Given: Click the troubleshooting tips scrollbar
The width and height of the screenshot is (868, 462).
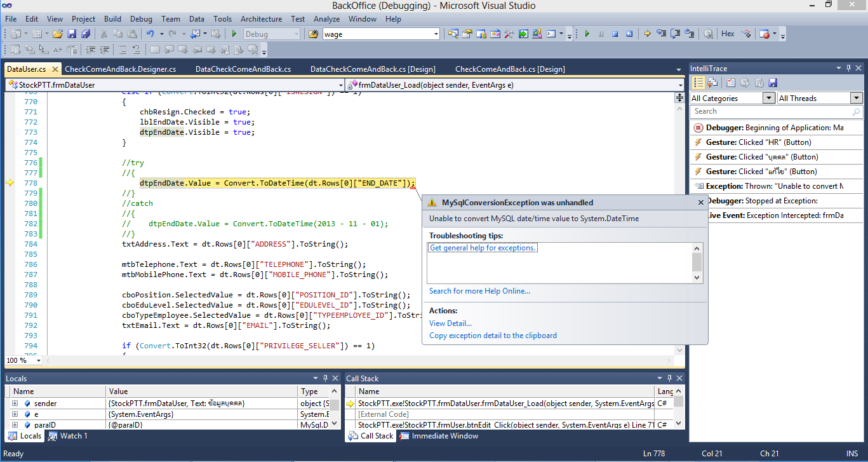Looking at the screenshot, I should (697, 262).
